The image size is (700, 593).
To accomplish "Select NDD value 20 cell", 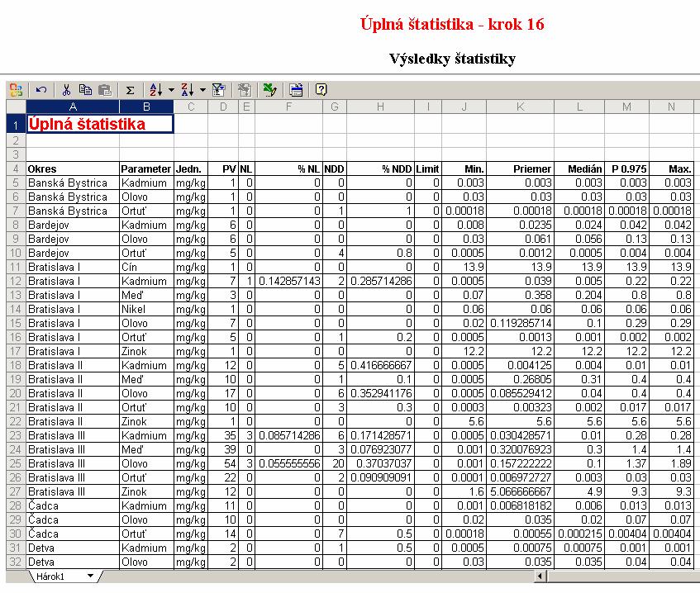I will tap(335, 463).
